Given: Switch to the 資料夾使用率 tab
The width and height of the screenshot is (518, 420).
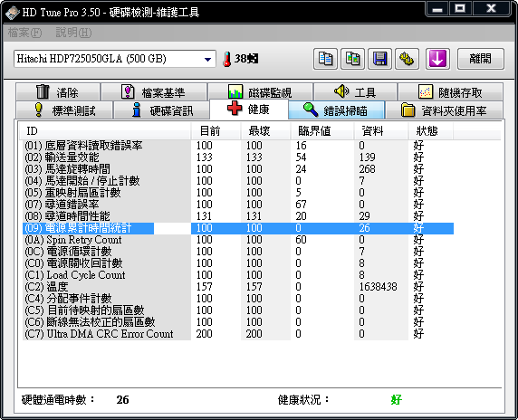Looking at the screenshot, I should 444,110.
